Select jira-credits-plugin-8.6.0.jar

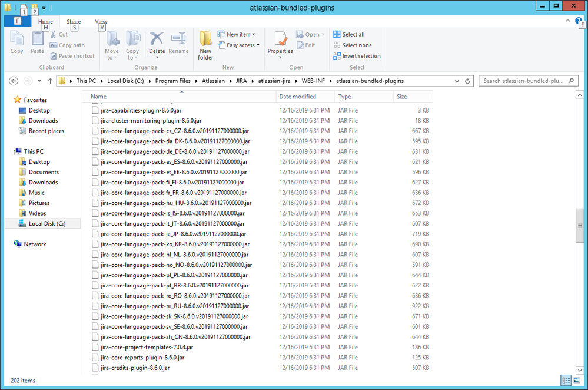click(135, 368)
